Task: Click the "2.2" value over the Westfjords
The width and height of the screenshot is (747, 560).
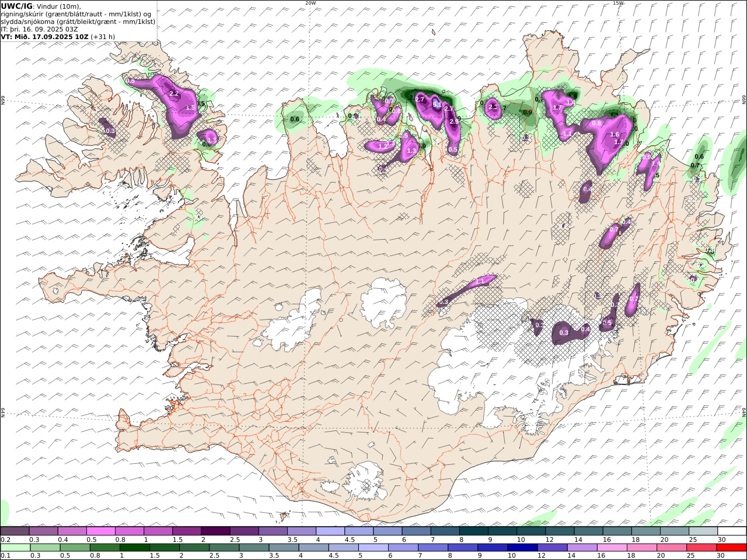Action: click(173, 93)
